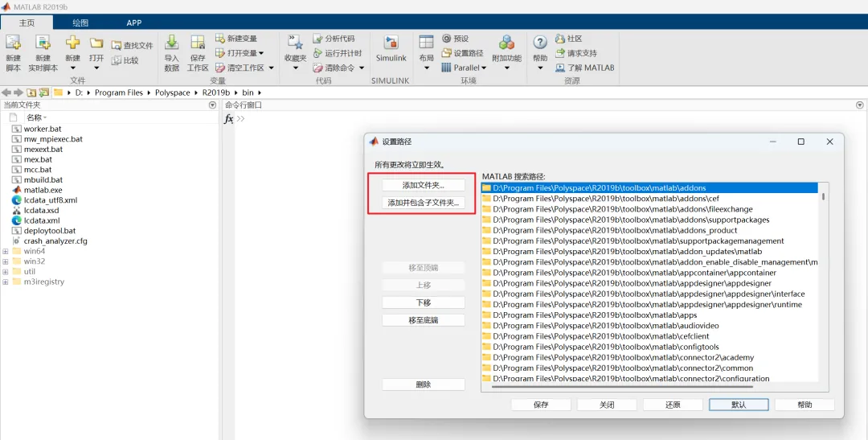This screenshot has height=440, width=868.
Task: Click the 附加功能 add-ons icon
Action: [506, 43]
